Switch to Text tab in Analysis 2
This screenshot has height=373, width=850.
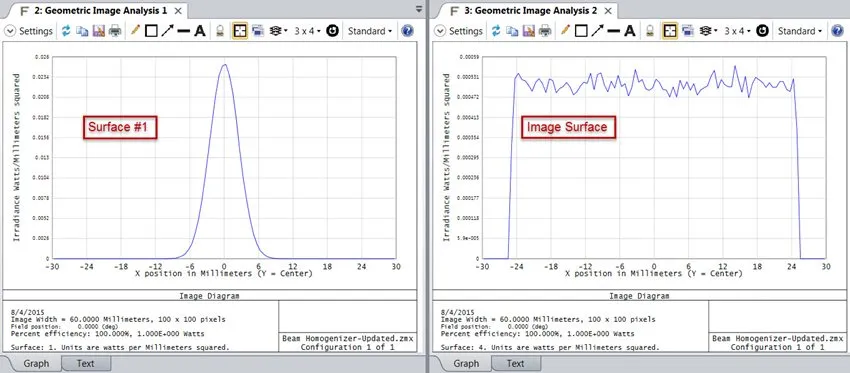515,363
